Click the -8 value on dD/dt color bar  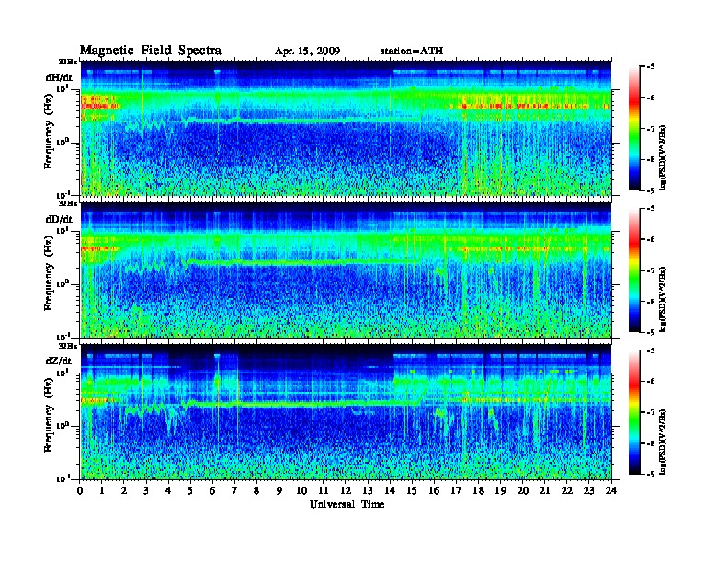click(x=651, y=301)
